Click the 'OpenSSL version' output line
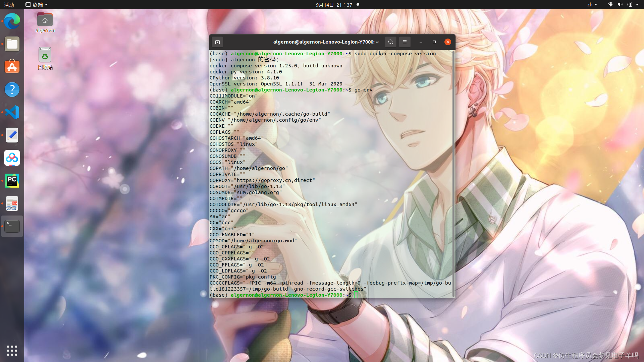 pos(276,84)
